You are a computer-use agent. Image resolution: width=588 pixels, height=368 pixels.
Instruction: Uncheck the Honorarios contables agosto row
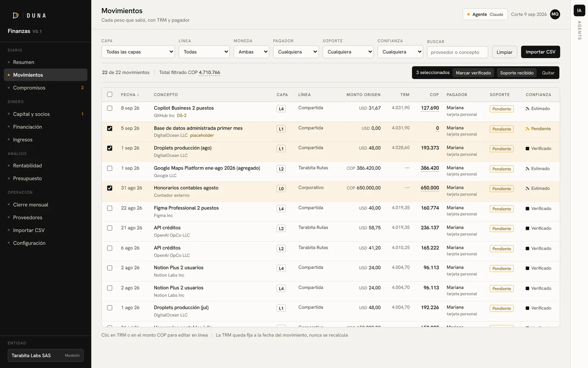pos(110,188)
